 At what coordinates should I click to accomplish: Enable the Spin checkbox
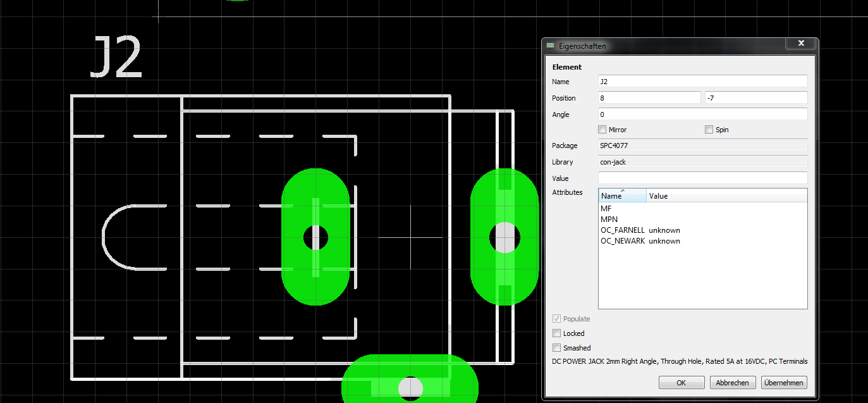click(709, 130)
